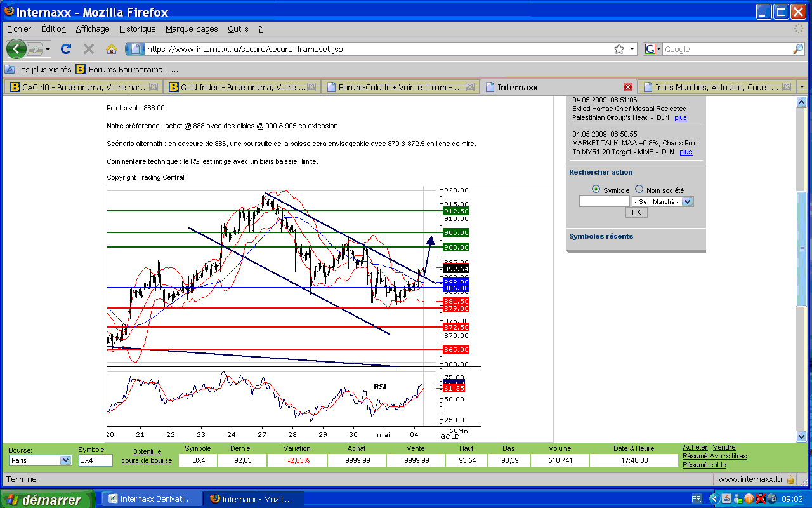Open the Résumé Avoirs titres link
Screen dimensions: 812x508
715,456
